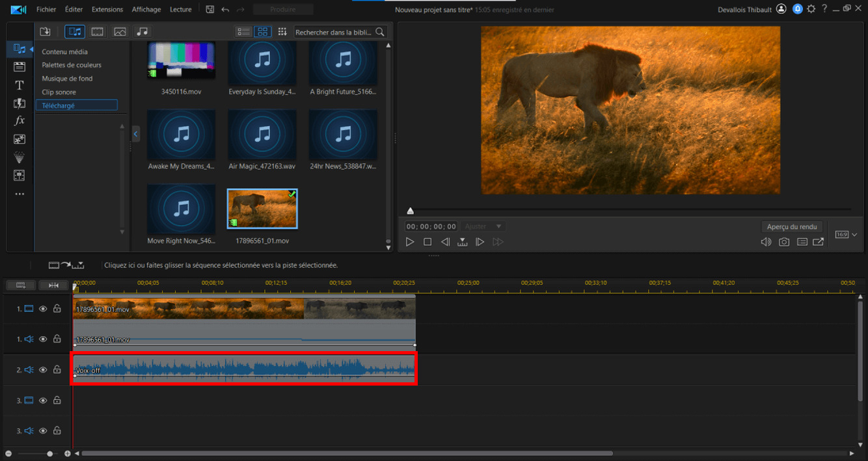Undock the preview window
Image resolution: width=868 pixels, height=461 pixels.
pyautogui.click(x=819, y=242)
